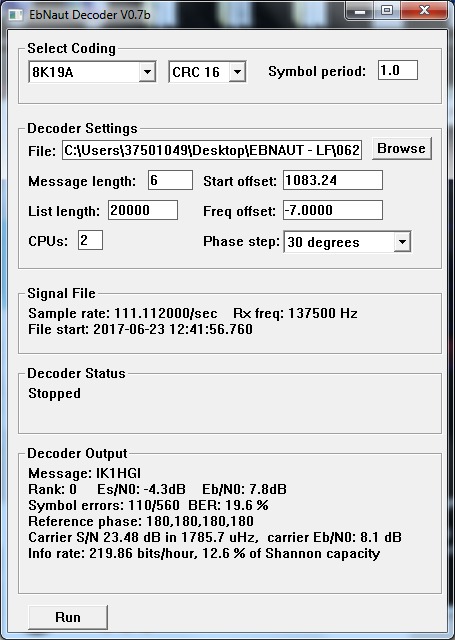This screenshot has height=640, width=455.
Task: Minimize the EbNaut Decoder window
Action: pyautogui.click(x=360, y=11)
